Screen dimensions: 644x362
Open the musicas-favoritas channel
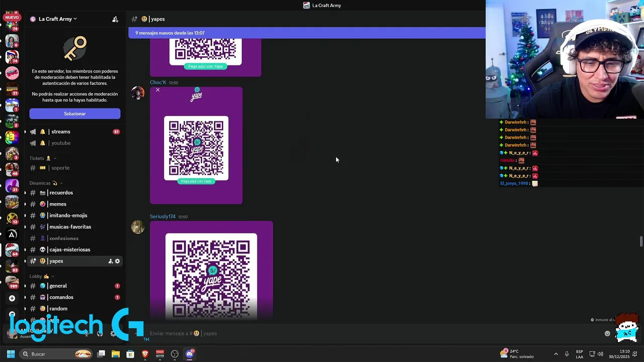(x=74, y=227)
